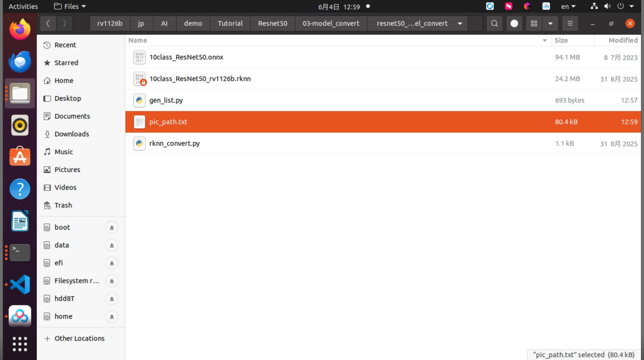Screen dimensions: 644x360
Task: Open Firefox from the dock
Action: (20, 30)
